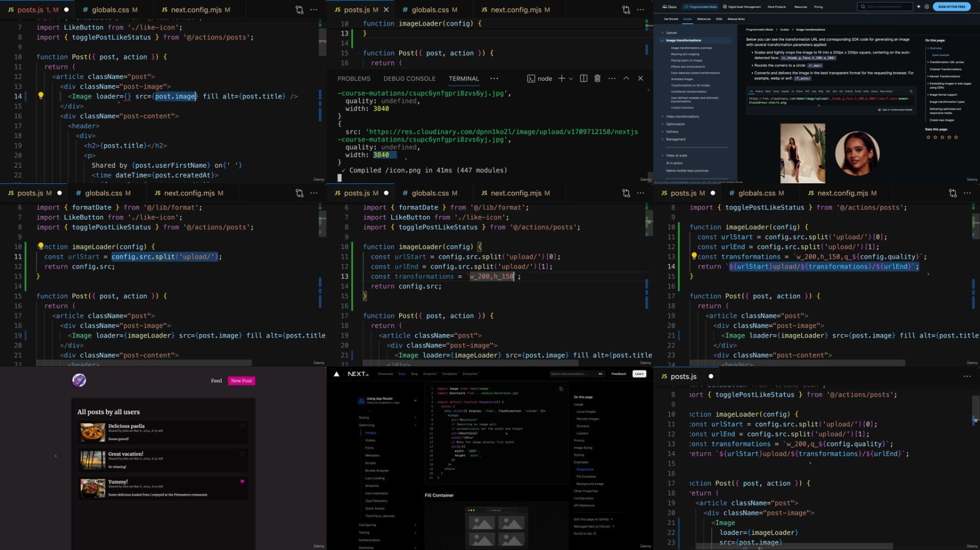This screenshot has height=550, width=980.
Task: Kill terminal using the trash icon
Action: pos(597,78)
